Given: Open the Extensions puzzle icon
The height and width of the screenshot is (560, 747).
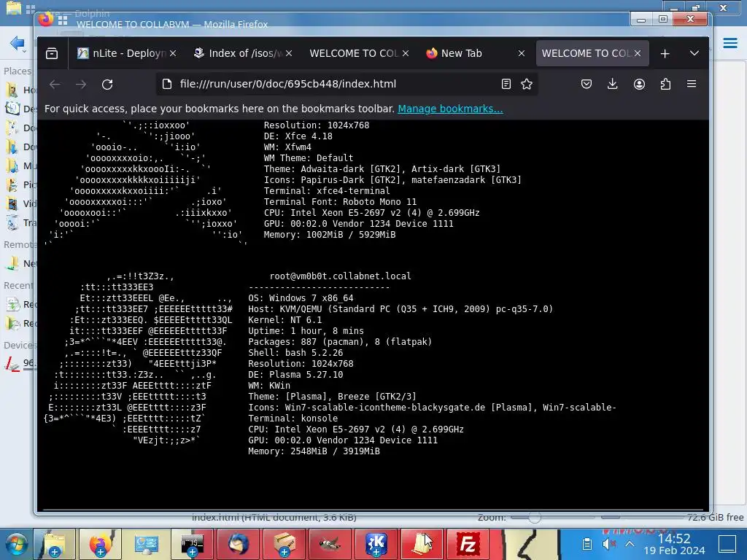Looking at the screenshot, I should tap(665, 85).
